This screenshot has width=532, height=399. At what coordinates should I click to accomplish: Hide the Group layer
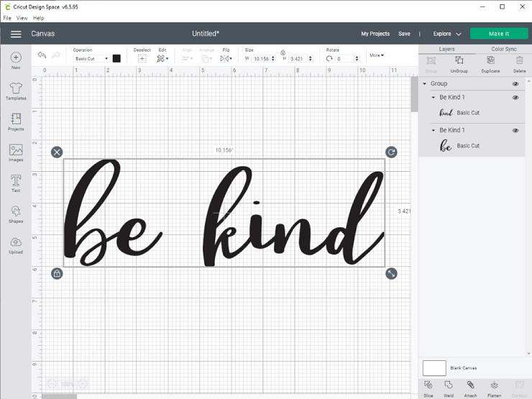[x=515, y=84]
